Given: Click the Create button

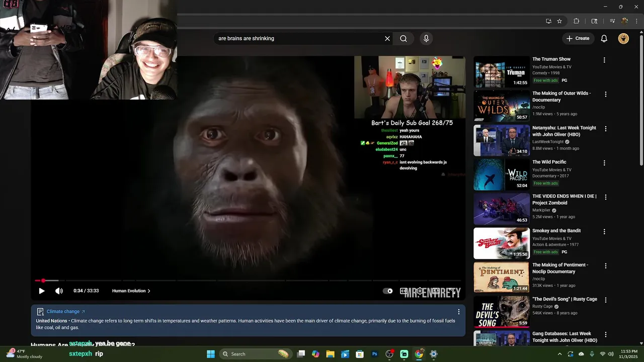Looking at the screenshot, I should coord(578,38).
